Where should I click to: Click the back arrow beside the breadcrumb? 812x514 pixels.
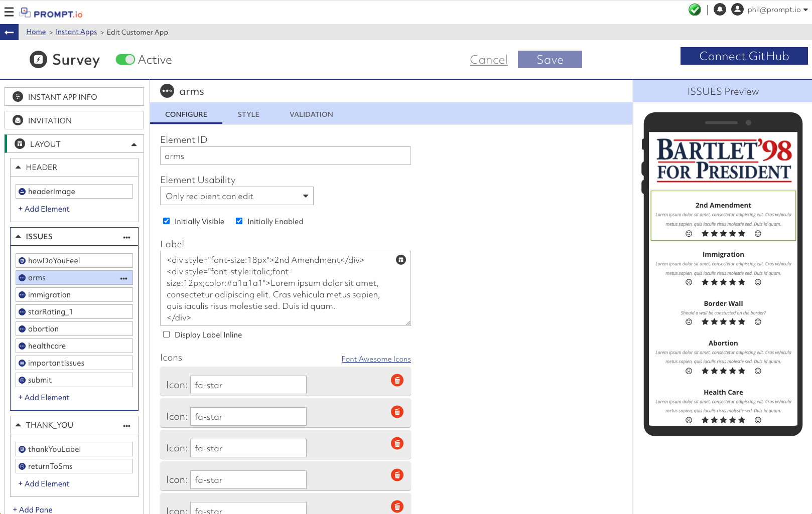(x=9, y=32)
